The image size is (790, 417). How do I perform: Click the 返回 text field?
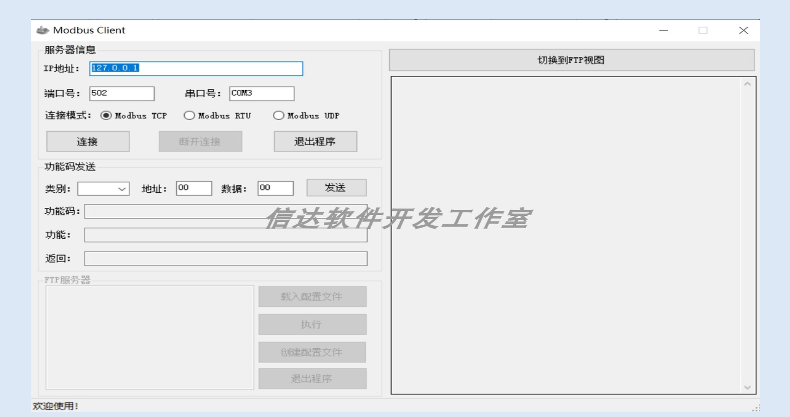pos(226,259)
